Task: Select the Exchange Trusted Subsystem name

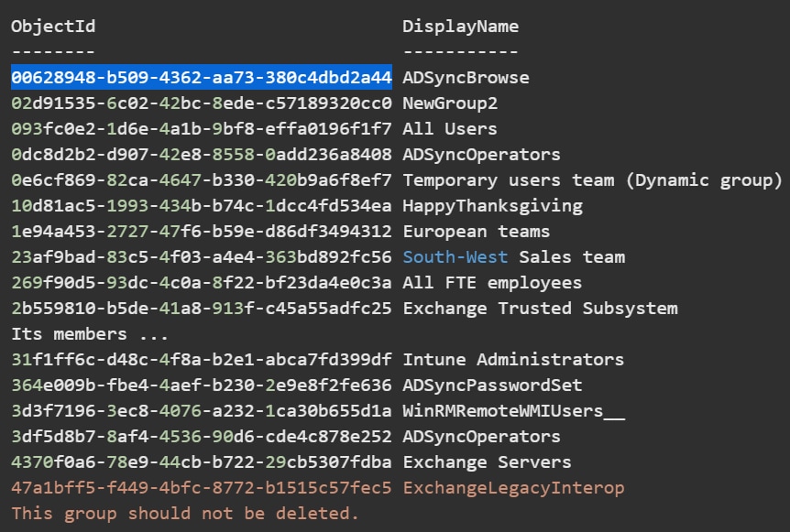Action: pos(540,309)
